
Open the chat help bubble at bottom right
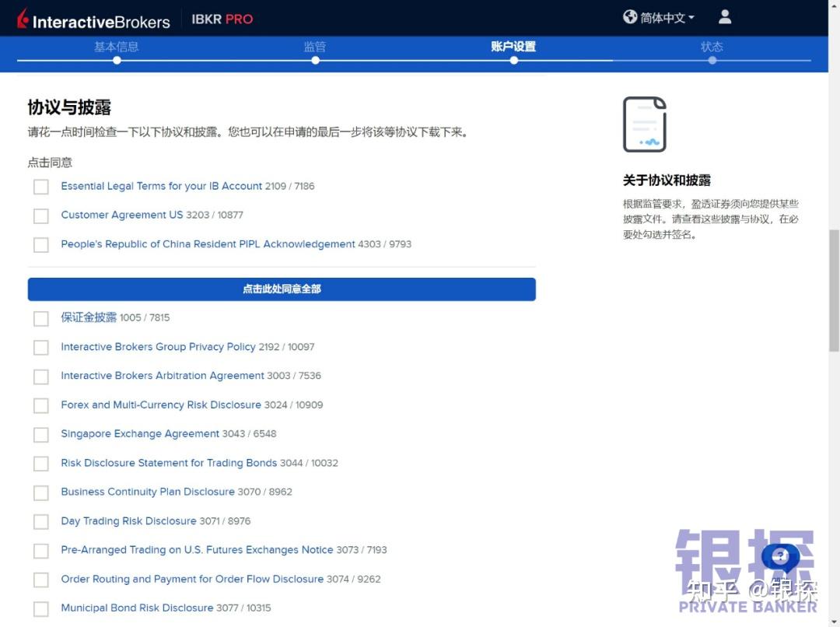[x=780, y=557]
